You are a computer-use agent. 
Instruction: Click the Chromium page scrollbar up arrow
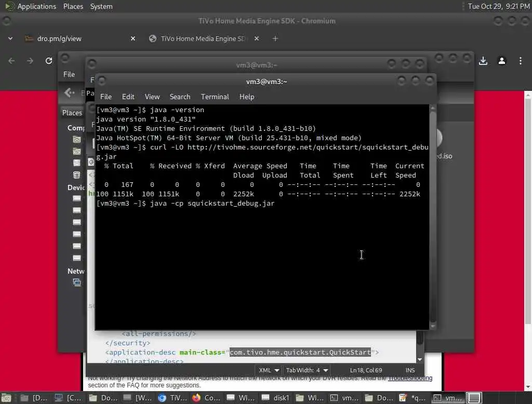click(528, 96)
